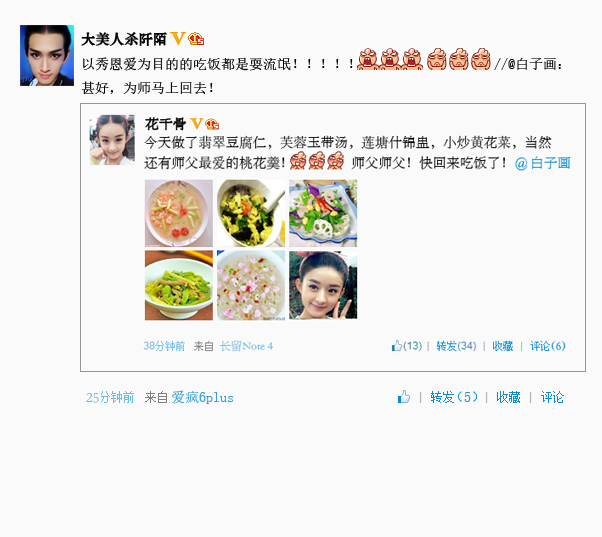Click the membership crown badge beside 大美人杀阡陌

pos(196,39)
